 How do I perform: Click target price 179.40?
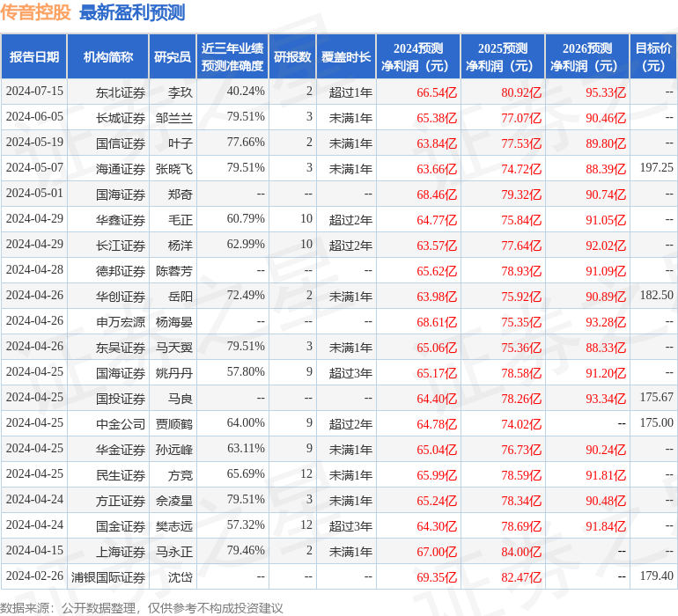click(656, 576)
